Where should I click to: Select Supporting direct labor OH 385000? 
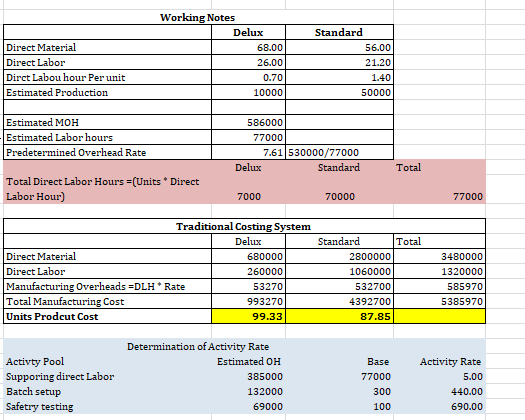coord(265,377)
